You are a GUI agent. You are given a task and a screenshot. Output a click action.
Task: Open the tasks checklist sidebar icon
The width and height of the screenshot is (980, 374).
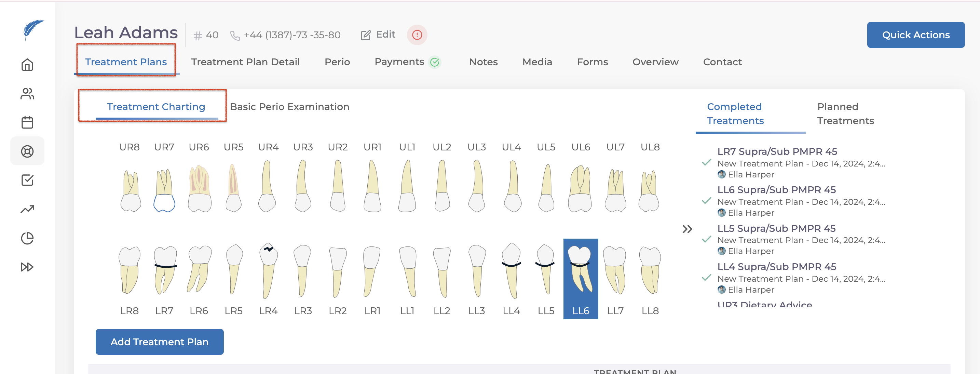point(27,180)
